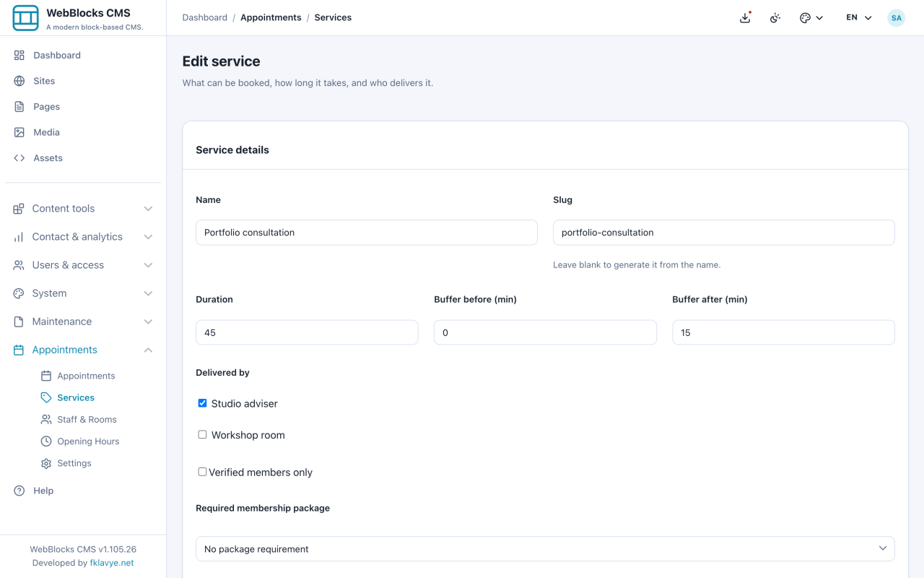Image resolution: width=924 pixels, height=578 pixels.
Task: Open the Required membership package dropdown
Action: (545, 549)
